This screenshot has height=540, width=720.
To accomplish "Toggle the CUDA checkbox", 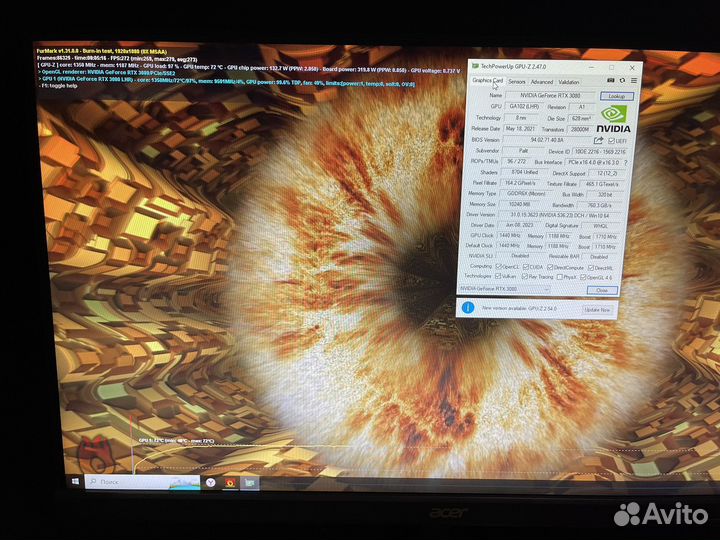I will coord(526,267).
